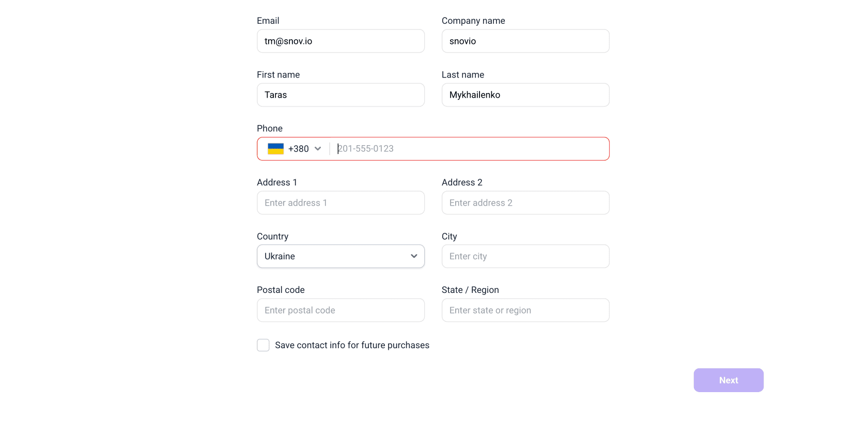Image resolution: width=868 pixels, height=435 pixels.
Task: Focus the Email field with tm@snov.io
Action: point(340,41)
